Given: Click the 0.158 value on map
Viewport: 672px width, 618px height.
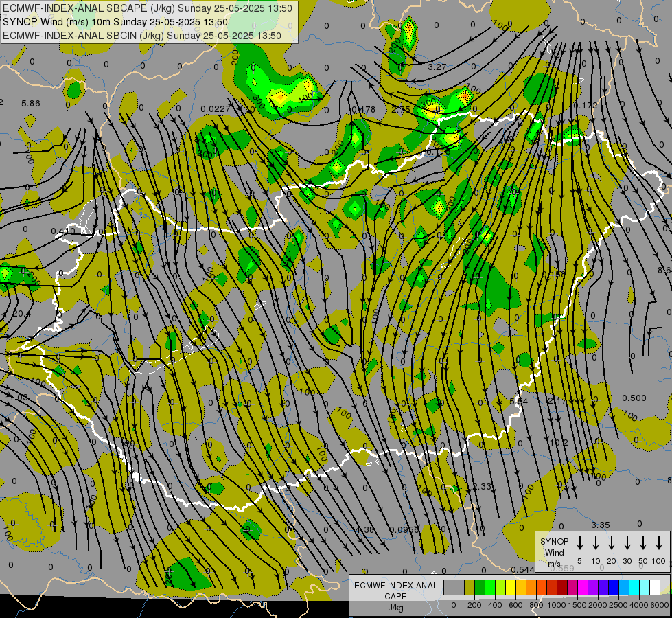Looking at the screenshot, I should click(554, 274).
